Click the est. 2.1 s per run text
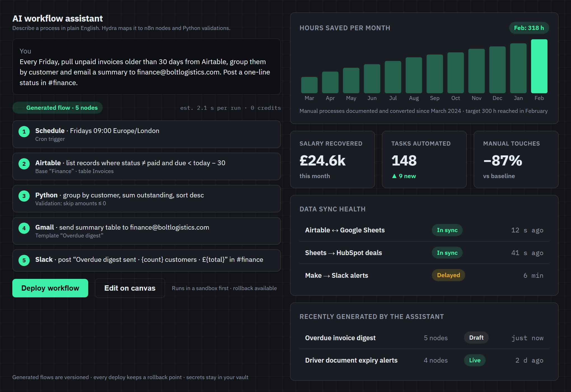 [210, 108]
